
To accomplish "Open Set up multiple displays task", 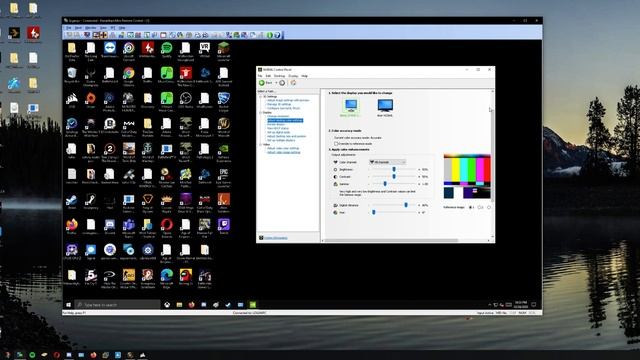I will click(x=281, y=140).
